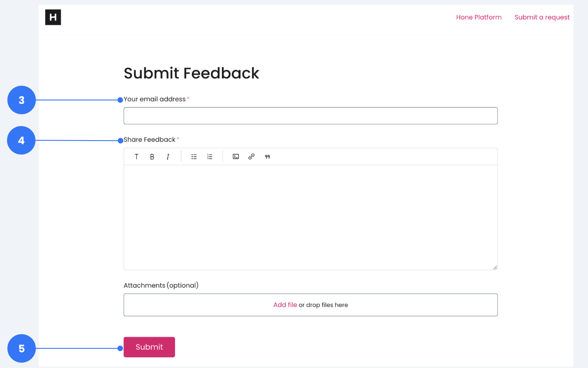Click the email address input field
The image size is (588, 368).
click(310, 116)
